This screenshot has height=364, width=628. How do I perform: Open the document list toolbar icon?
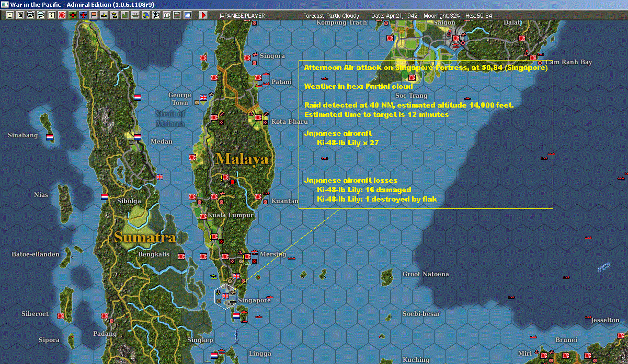pos(20,15)
